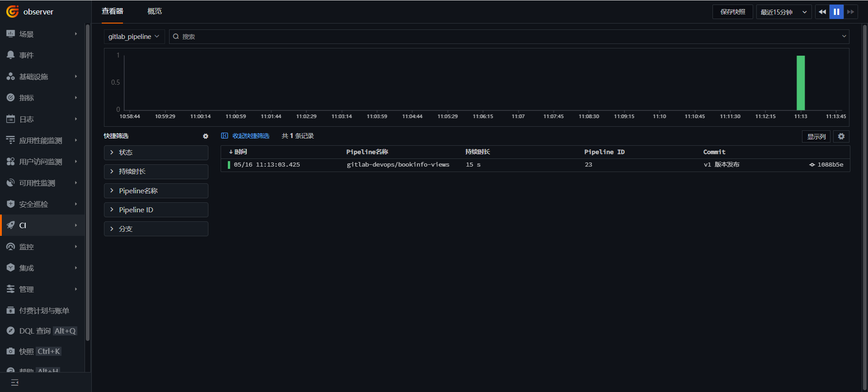Pause the live data refresh
The image size is (868, 392).
[x=836, y=12]
